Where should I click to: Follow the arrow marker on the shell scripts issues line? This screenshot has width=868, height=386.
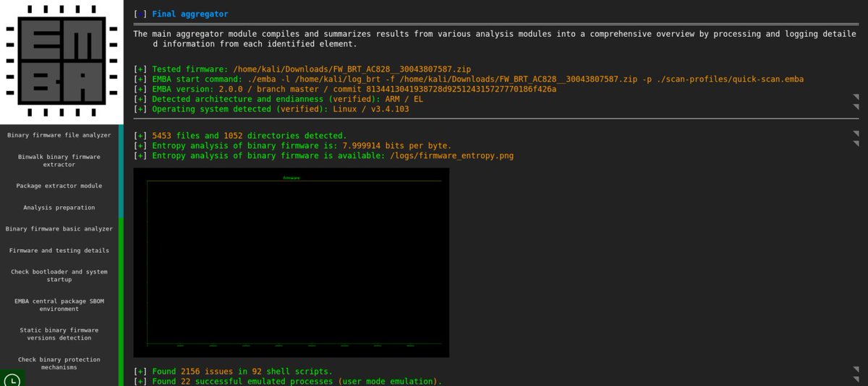pos(856,369)
